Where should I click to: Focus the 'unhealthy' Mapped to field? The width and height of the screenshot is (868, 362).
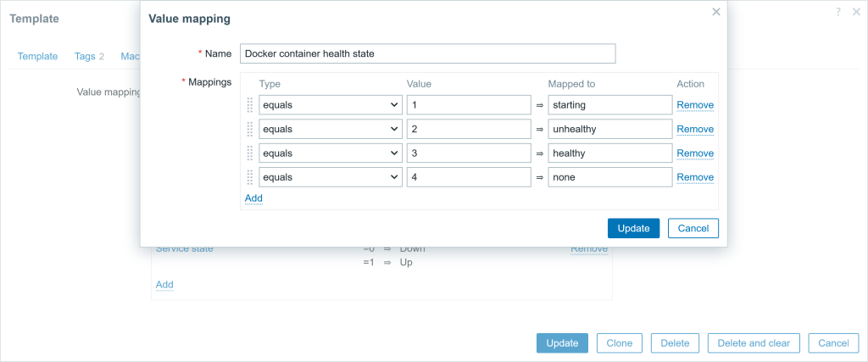point(610,129)
